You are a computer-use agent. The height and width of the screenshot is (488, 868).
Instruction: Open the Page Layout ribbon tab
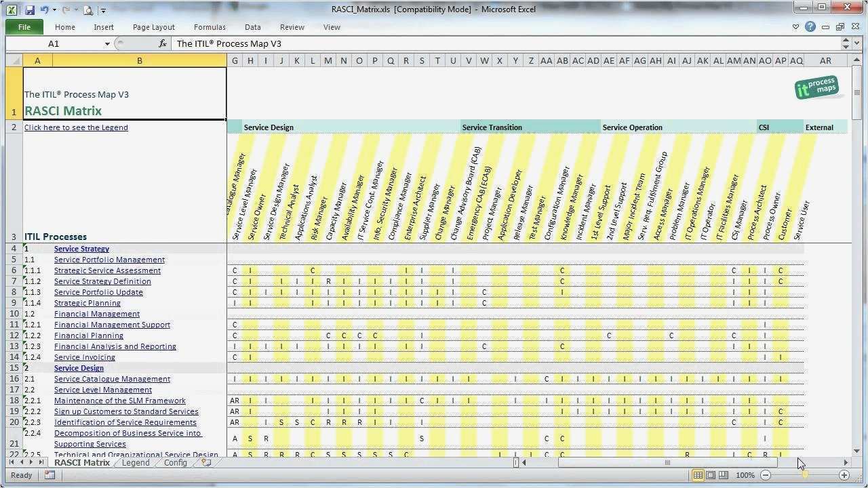click(x=154, y=27)
